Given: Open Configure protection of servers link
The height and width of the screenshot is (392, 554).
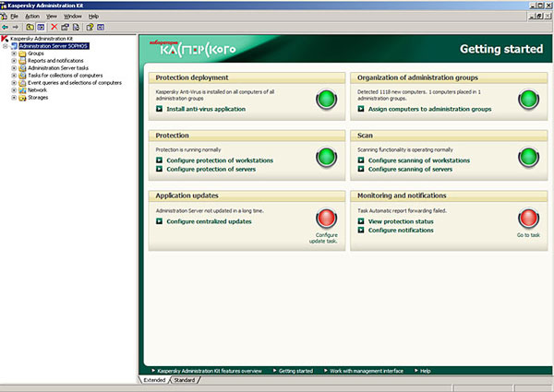Looking at the screenshot, I should point(211,169).
